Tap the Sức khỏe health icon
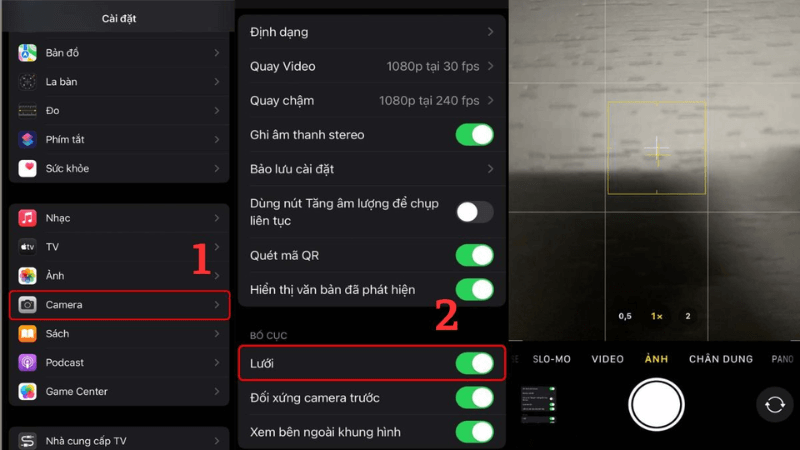 pyautogui.click(x=28, y=168)
